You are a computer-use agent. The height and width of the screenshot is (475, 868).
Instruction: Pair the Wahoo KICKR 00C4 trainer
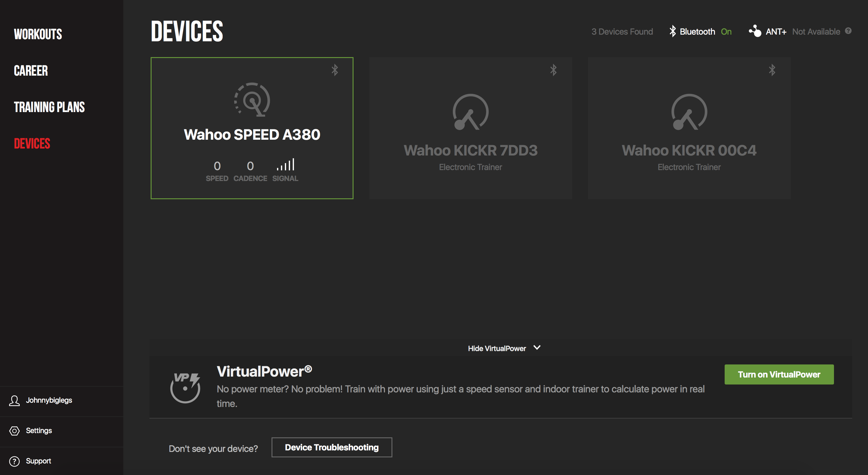coord(689,128)
